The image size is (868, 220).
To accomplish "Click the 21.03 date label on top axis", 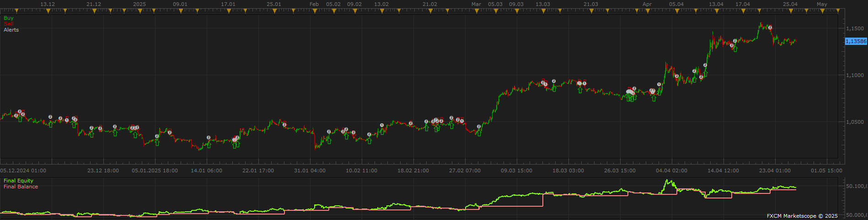I will tap(591, 4).
